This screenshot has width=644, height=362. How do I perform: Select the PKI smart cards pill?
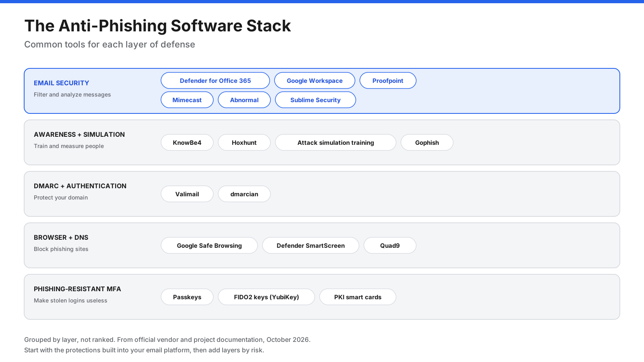[x=358, y=297]
